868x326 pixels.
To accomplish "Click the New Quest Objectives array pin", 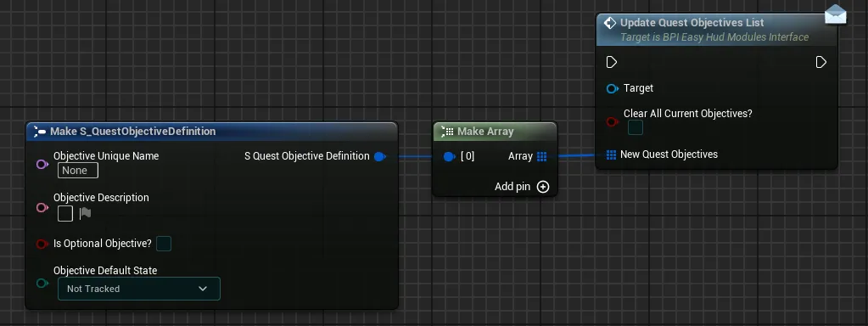I will click(611, 155).
